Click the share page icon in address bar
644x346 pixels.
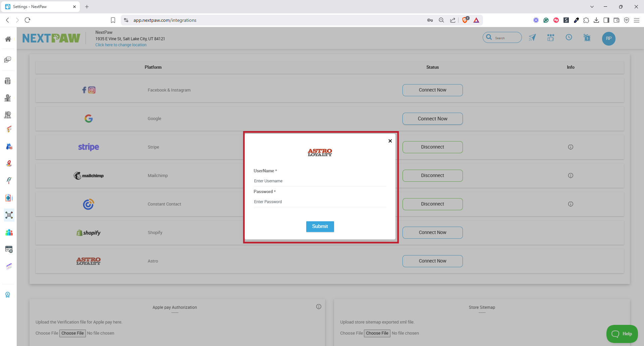click(453, 20)
